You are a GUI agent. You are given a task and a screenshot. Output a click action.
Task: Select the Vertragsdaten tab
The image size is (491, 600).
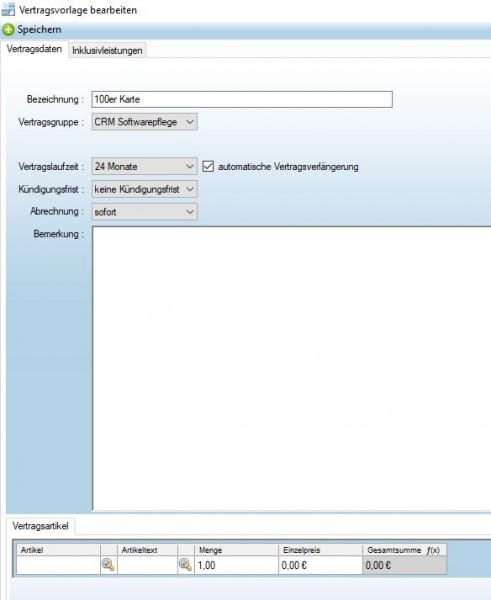click(x=34, y=49)
